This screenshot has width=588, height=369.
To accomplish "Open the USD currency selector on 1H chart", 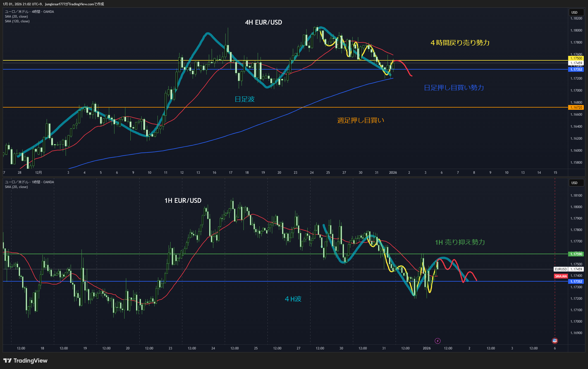I will (x=576, y=183).
